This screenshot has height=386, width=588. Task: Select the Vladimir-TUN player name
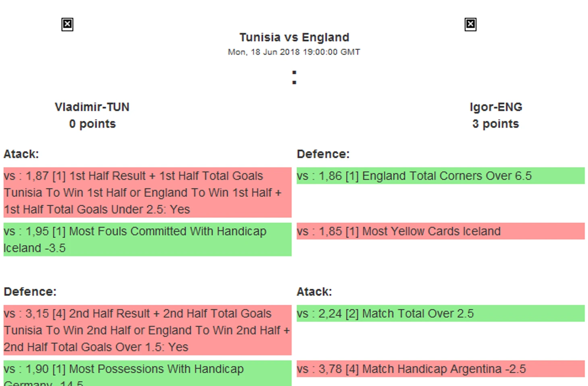pos(92,107)
